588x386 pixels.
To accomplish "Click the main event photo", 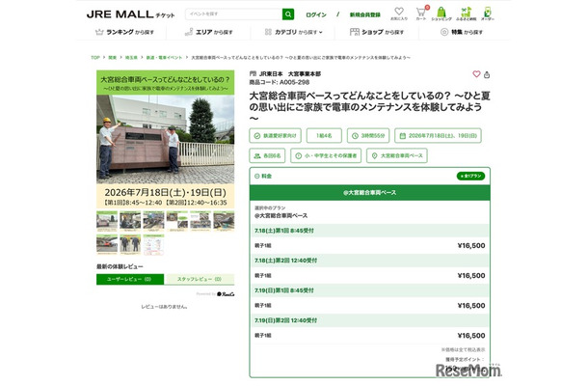I will point(166,139).
